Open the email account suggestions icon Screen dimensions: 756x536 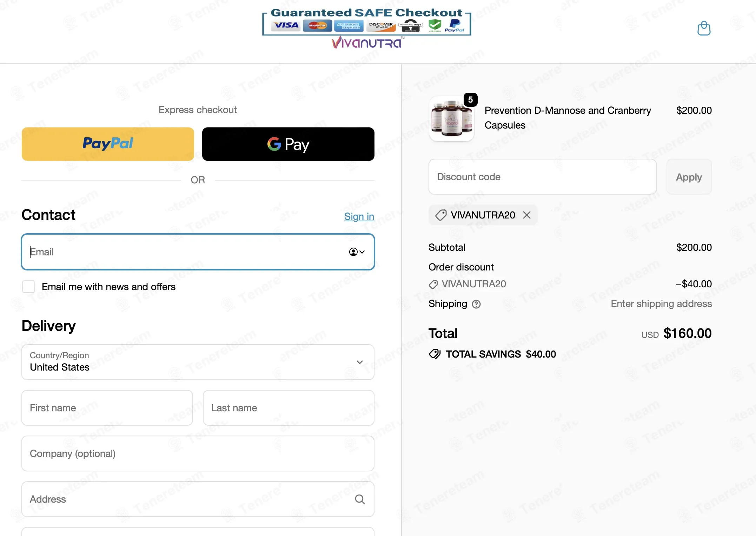[x=357, y=252]
